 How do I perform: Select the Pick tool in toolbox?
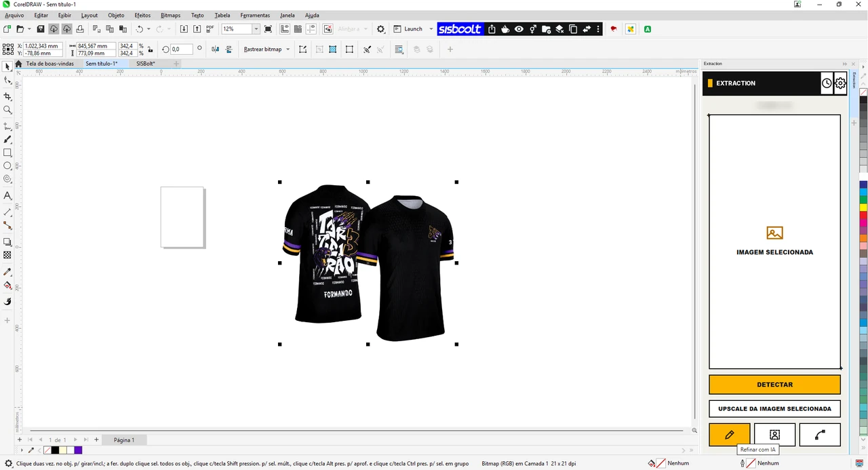7,66
